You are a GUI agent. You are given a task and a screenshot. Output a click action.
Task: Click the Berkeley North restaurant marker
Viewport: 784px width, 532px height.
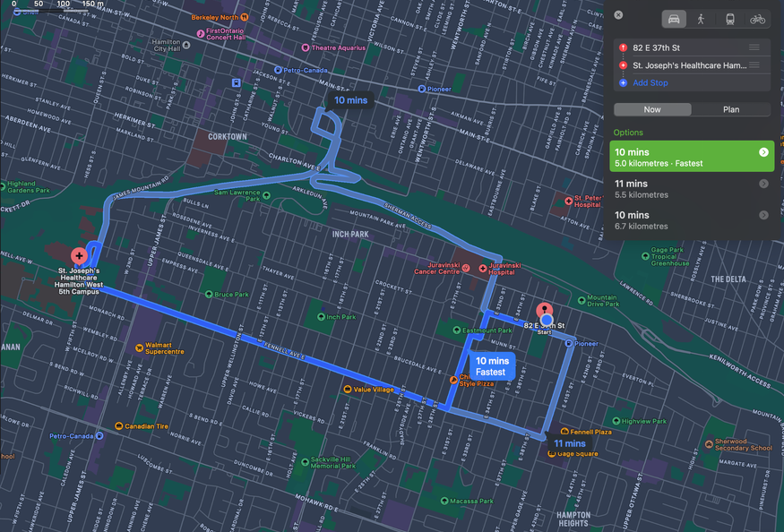coord(244,17)
